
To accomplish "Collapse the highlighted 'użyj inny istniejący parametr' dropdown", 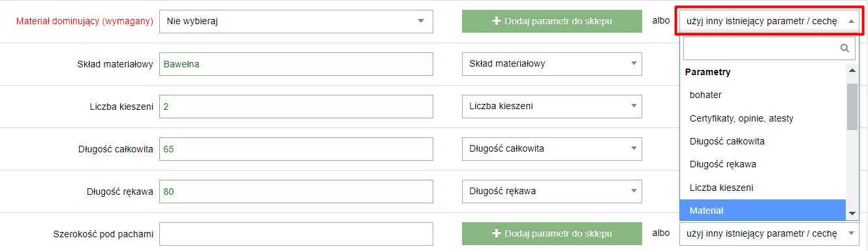I will 769,21.
